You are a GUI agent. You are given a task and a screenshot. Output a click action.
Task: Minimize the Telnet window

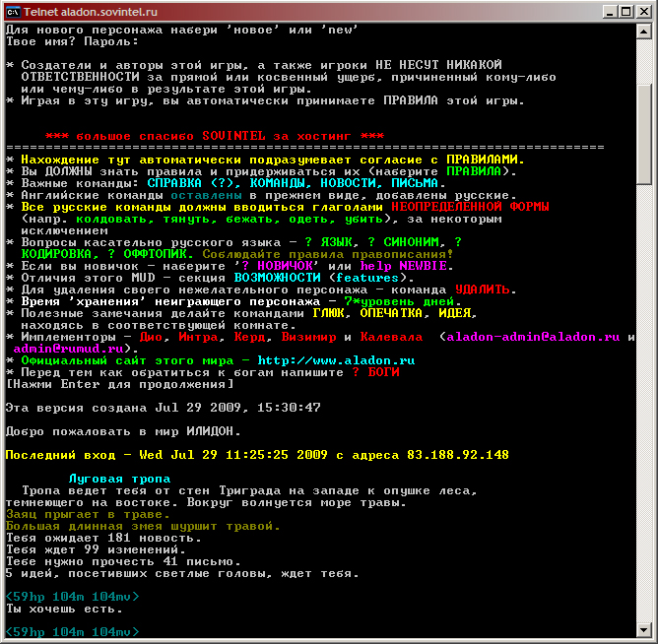coord(610,12)
